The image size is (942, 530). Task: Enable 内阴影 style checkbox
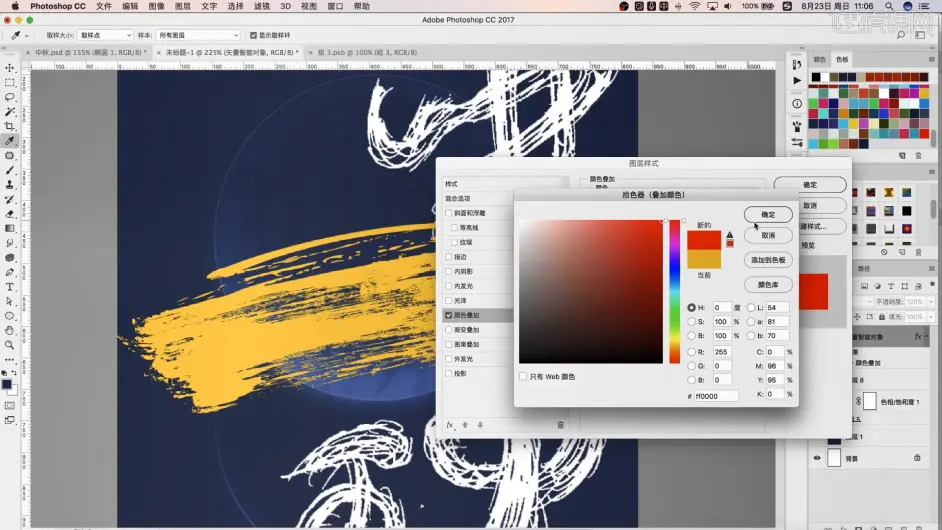[x=448, y=271]
